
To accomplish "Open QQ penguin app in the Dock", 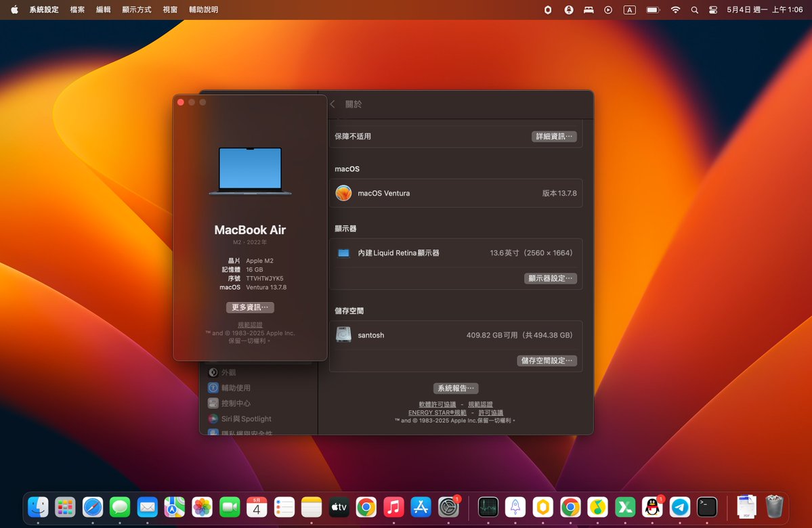I will click(652, 507).
